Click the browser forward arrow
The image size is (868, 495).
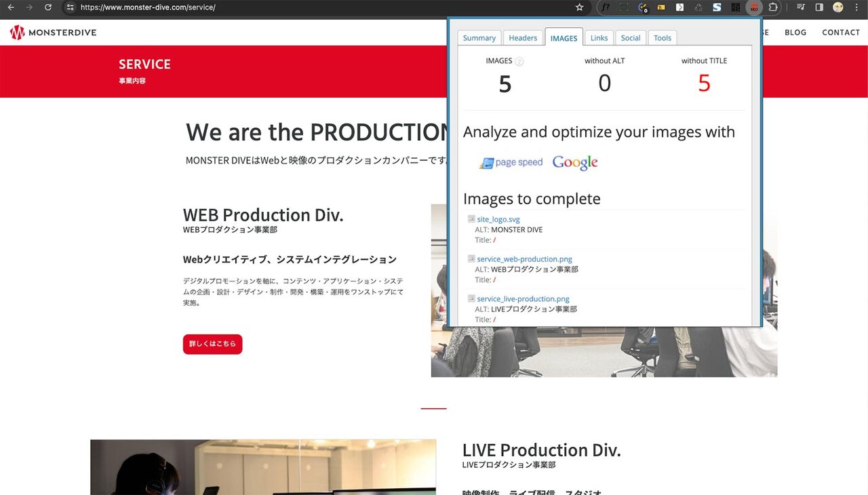click(x=28, y=7)
